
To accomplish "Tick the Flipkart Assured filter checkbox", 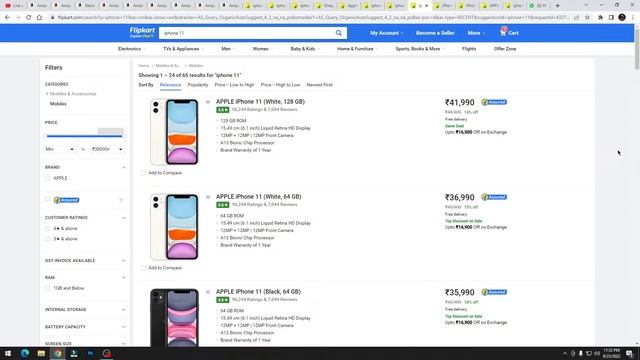I will [48, 199].
